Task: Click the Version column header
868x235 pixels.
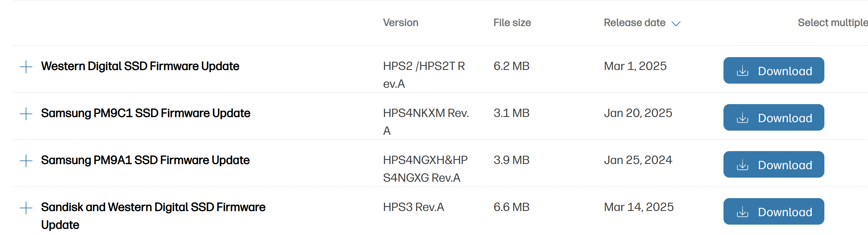Action: [400, 23]
